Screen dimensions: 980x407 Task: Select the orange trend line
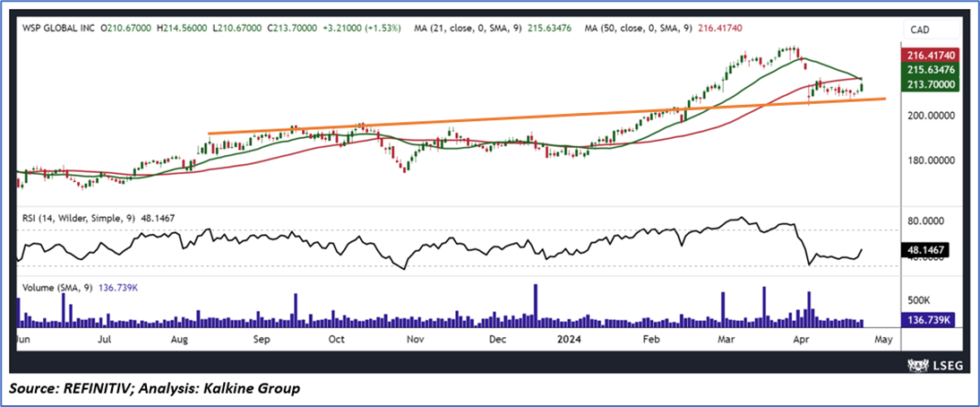click(546, 117)
